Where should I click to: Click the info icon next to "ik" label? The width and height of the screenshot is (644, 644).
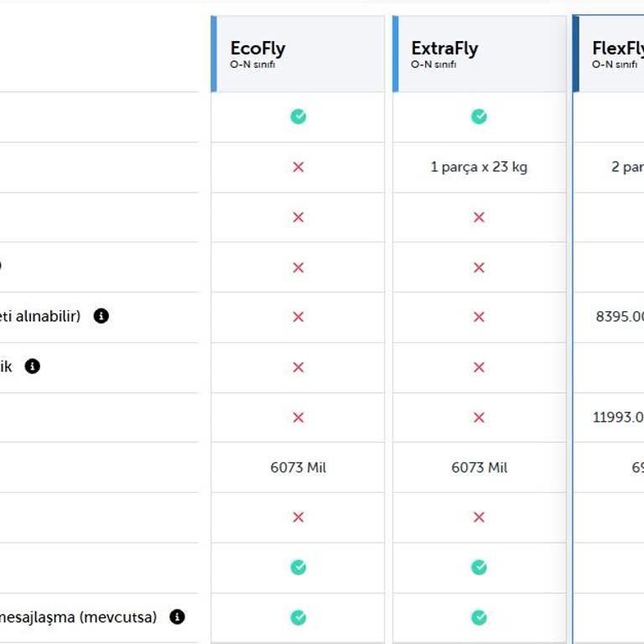[x=33, y=366]
